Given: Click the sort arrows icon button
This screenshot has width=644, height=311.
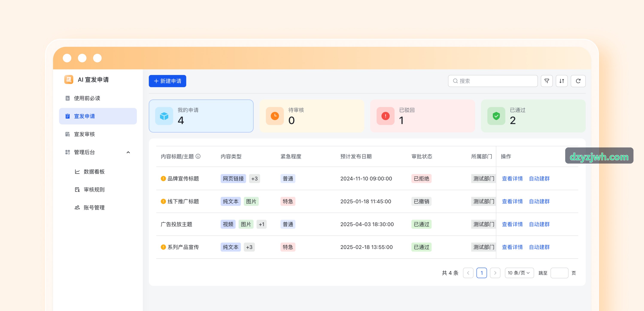Looking at the screenshot, I should [562, 81].
